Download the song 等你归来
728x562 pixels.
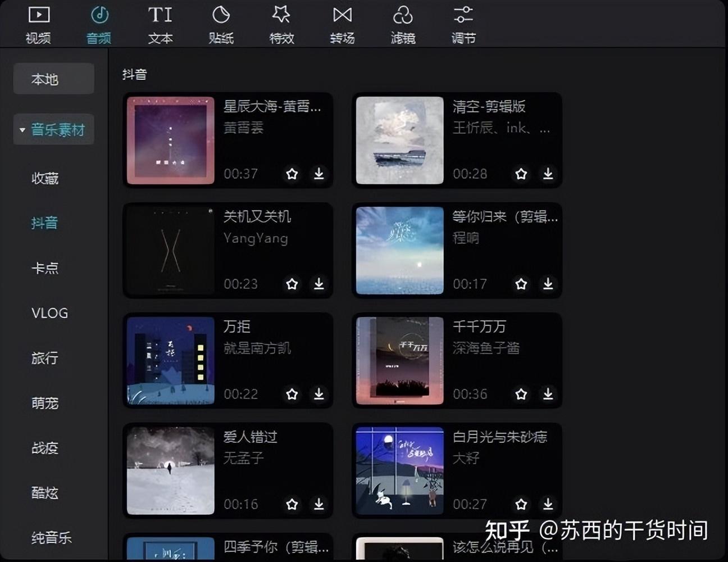(x=548, y=284)
